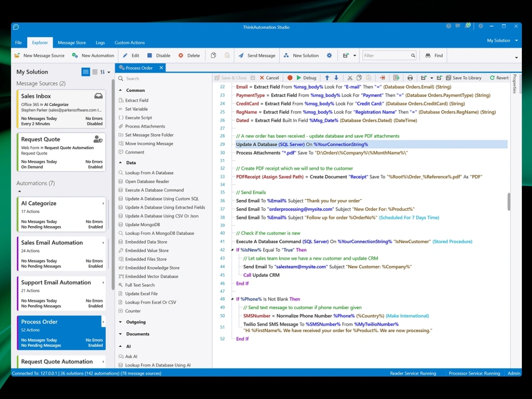Viewport: 532px width, 399px height.
Task: Open the File menu
Action: coord(19,43)
